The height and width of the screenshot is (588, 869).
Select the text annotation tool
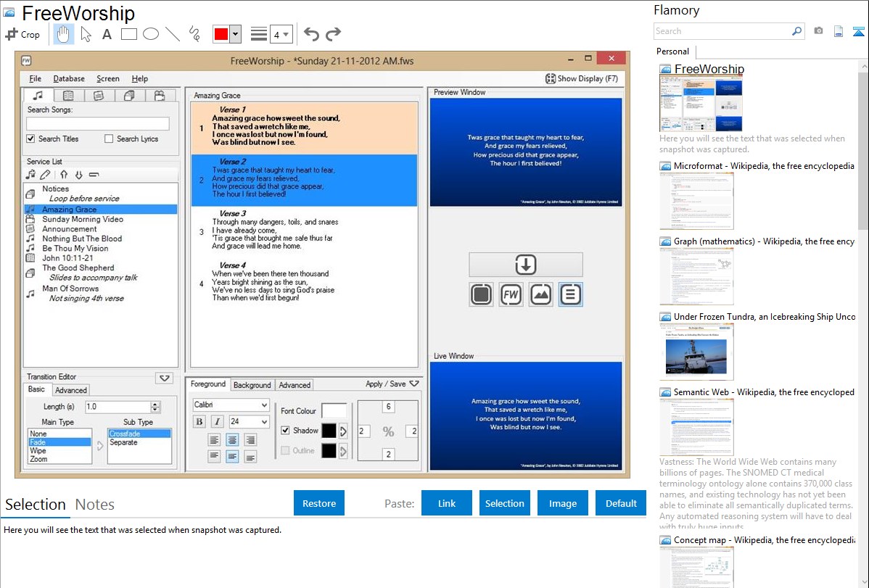click(x=107, y=34)
